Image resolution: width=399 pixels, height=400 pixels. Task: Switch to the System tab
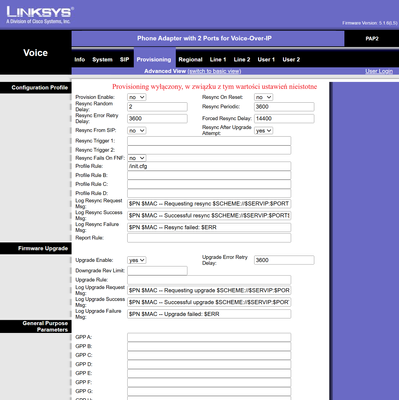(102, 59)
